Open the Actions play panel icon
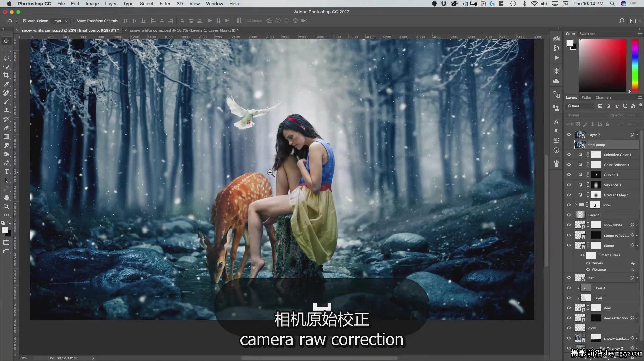The height and width of the screenshot is (361, 644). click(557, 58)
